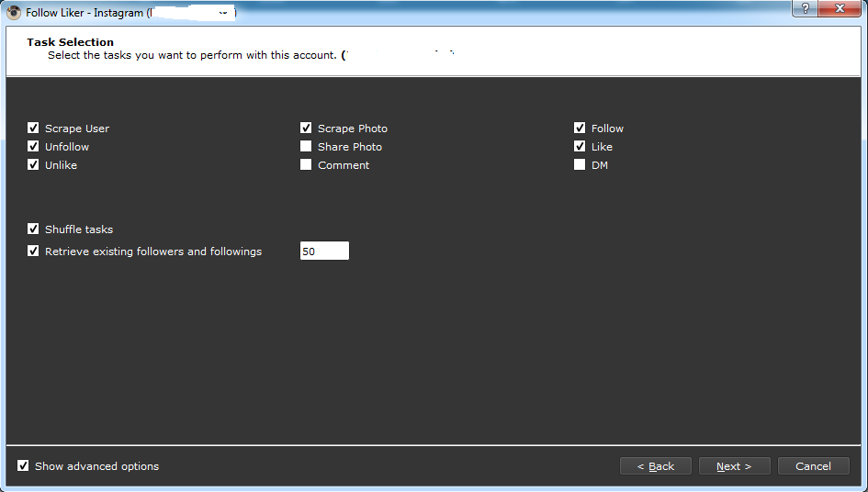The width and height of the screenshot is (868, 492).
Task: Enable the Share Photo checkbox
Action: click(306, 146)
